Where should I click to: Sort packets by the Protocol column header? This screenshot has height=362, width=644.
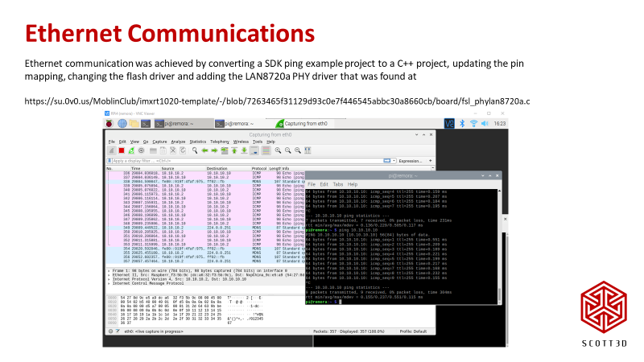coord(259,169)
